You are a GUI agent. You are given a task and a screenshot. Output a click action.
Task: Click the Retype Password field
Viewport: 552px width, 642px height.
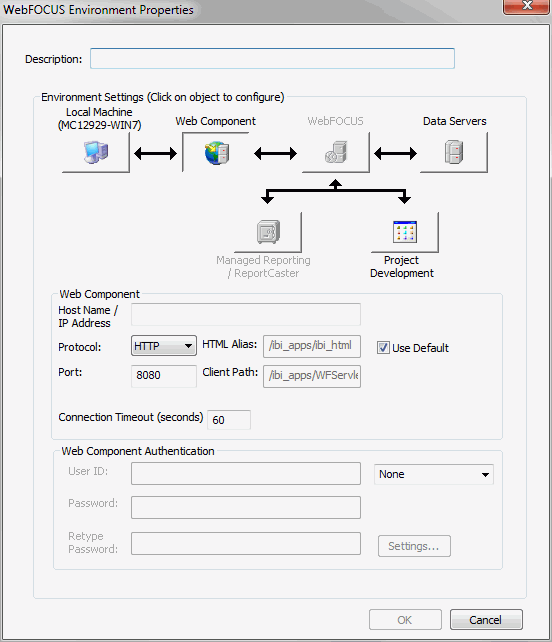tap(246, 543)
